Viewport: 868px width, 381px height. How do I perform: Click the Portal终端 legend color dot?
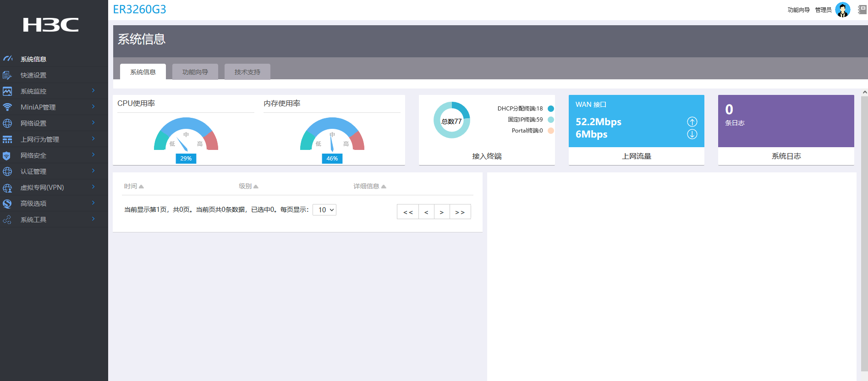point(551,131)
